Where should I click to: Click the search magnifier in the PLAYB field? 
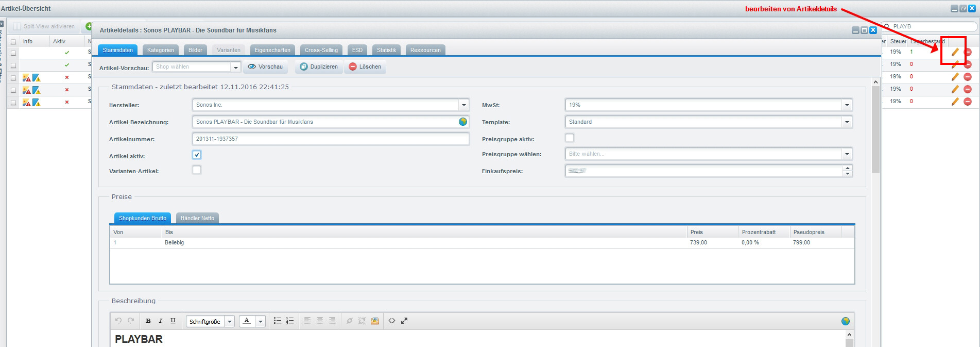[887, 26]
